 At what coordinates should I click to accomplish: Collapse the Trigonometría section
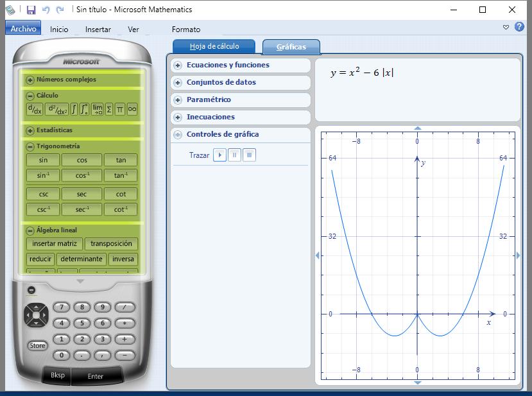[30, 146]
